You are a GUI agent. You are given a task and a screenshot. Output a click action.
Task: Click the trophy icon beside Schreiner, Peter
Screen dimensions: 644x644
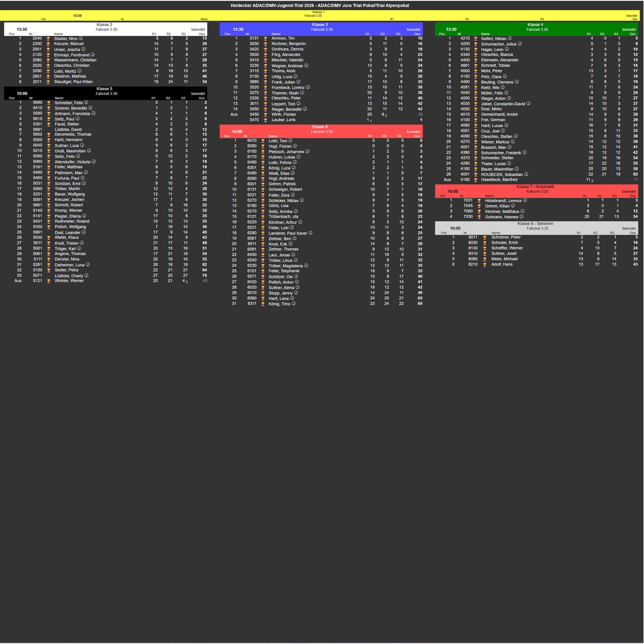tap(485, 238)
